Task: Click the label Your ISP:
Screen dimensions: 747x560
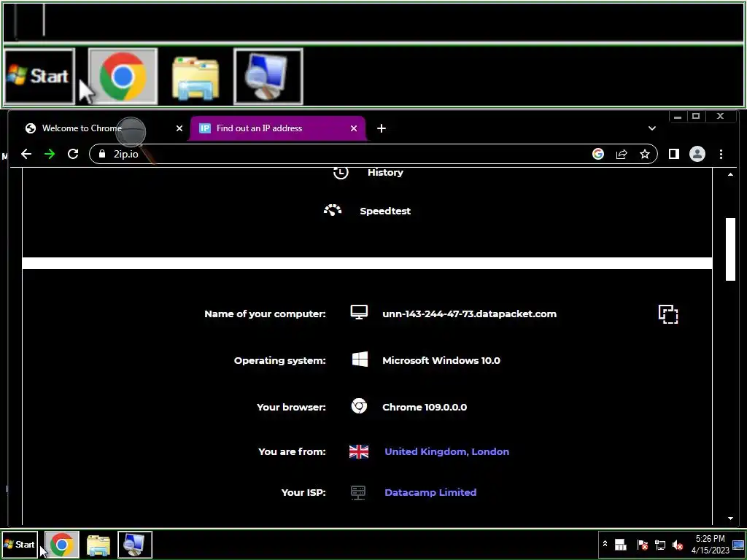Action: coord(303,492)
